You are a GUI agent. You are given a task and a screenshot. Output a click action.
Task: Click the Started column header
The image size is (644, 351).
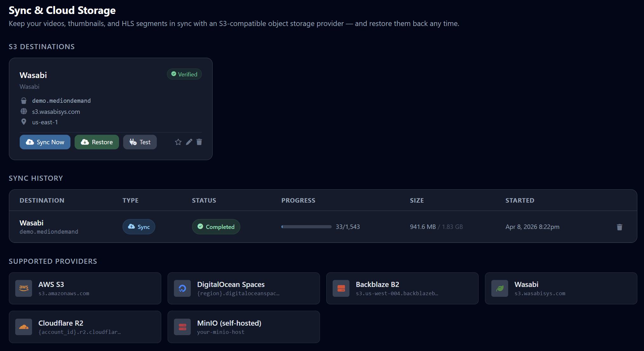[x=520, y=200]
